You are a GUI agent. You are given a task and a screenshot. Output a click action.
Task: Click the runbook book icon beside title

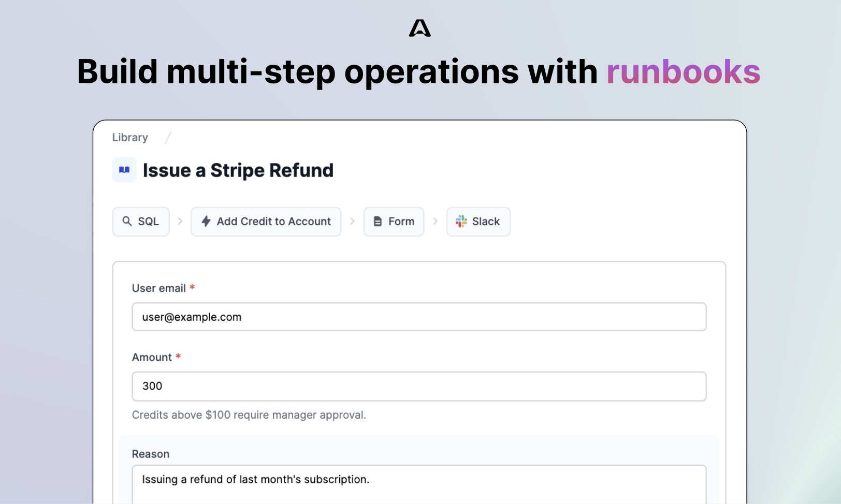click(124, 170)
